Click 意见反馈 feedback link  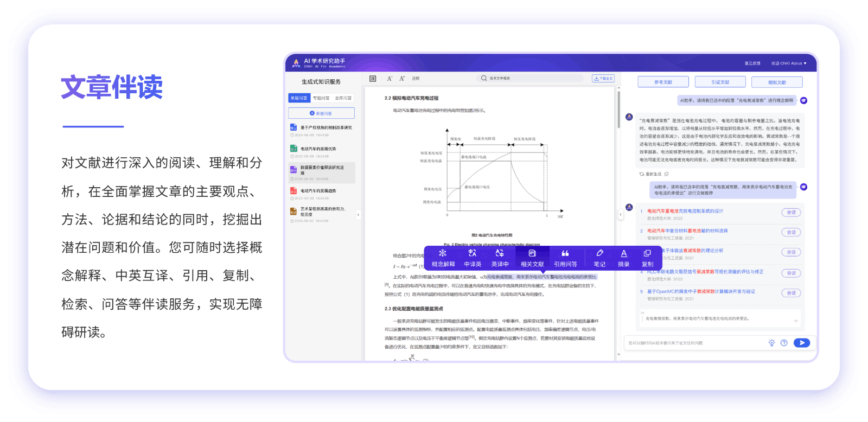(752, 63)
